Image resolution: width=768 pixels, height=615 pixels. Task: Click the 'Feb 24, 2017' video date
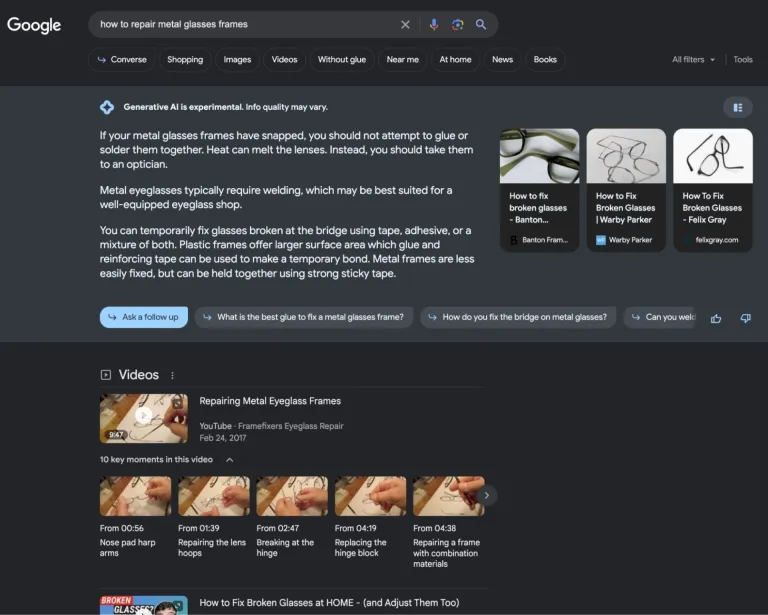pyautogui.click(x=223, y=438)
